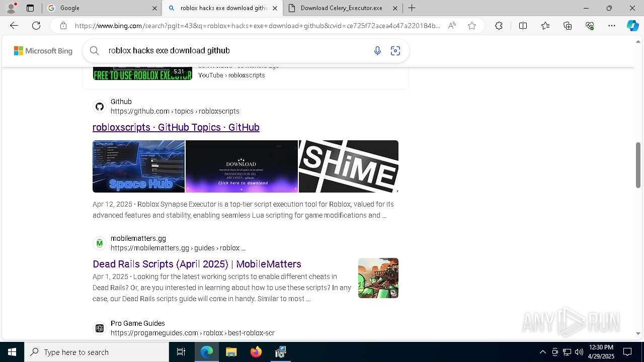Open the Edge profile icon
This screenshot has height=362, width=644.
(11, 8)
